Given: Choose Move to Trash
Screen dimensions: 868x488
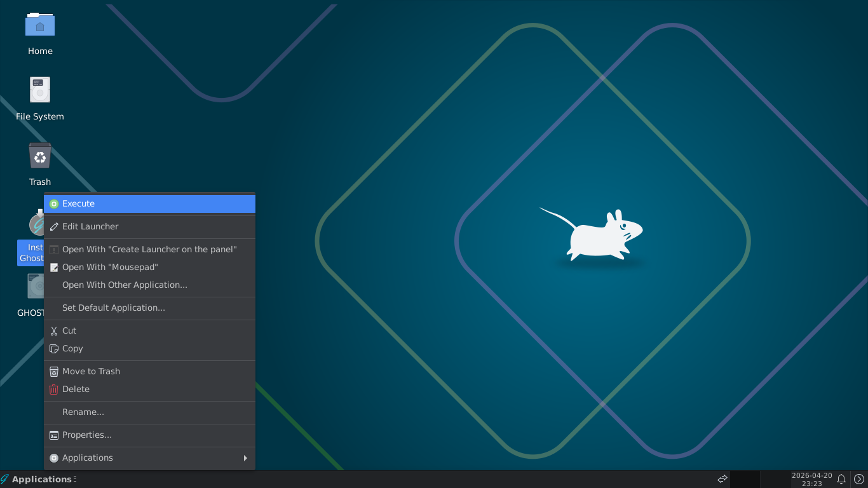Looking at the screenshot, I should pos(149,372).
